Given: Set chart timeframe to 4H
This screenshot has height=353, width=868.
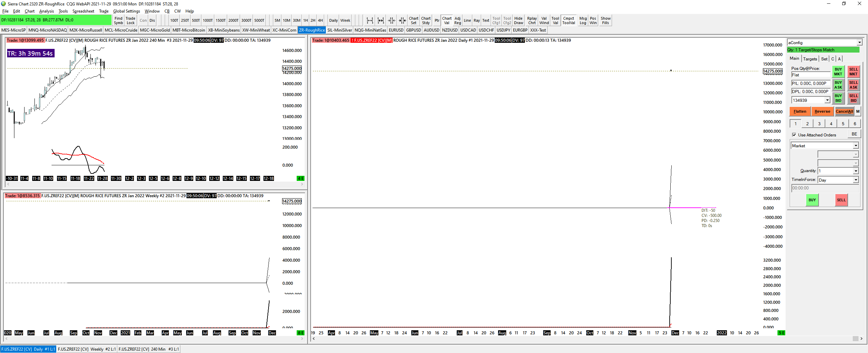Looking at the screenshot, I should point(320,21).
